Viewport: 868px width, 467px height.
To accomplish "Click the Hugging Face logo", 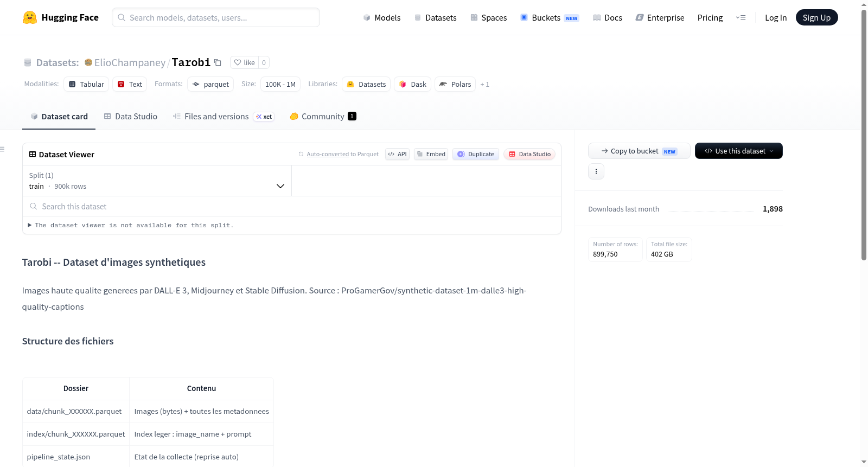I will [60, 17].
